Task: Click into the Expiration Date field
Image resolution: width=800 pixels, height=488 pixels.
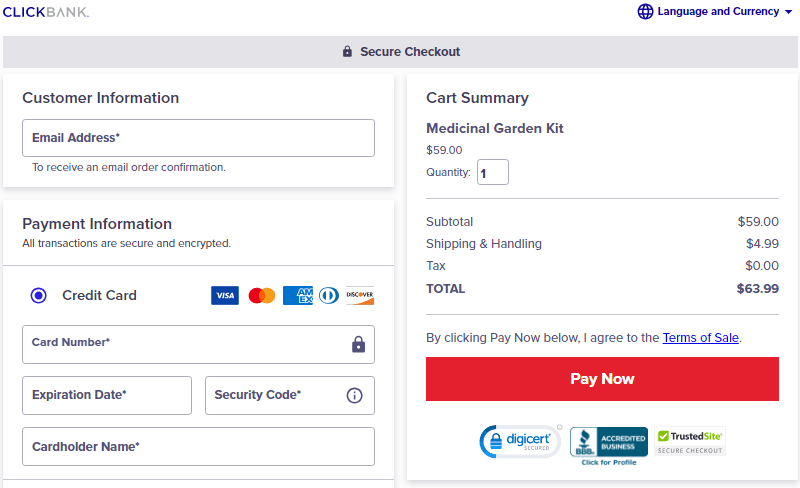Action: pos(107,396)
